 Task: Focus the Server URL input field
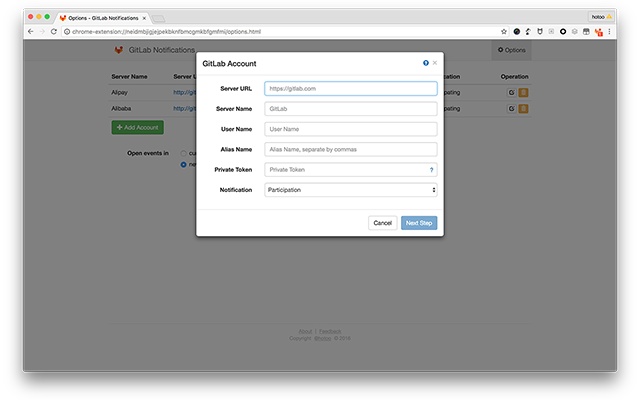coord(351,89)
